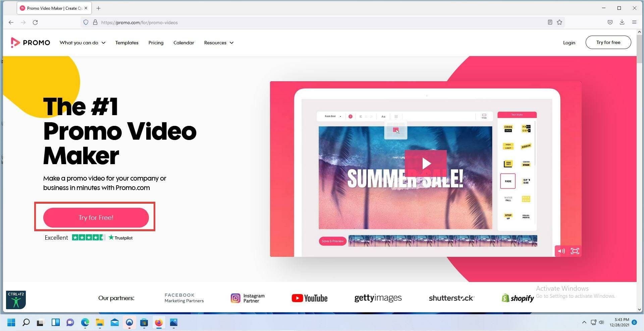Screen dimensions: 644x331
Task: Close the Promo Video Maker tab
Action: (x=86, y=8)
